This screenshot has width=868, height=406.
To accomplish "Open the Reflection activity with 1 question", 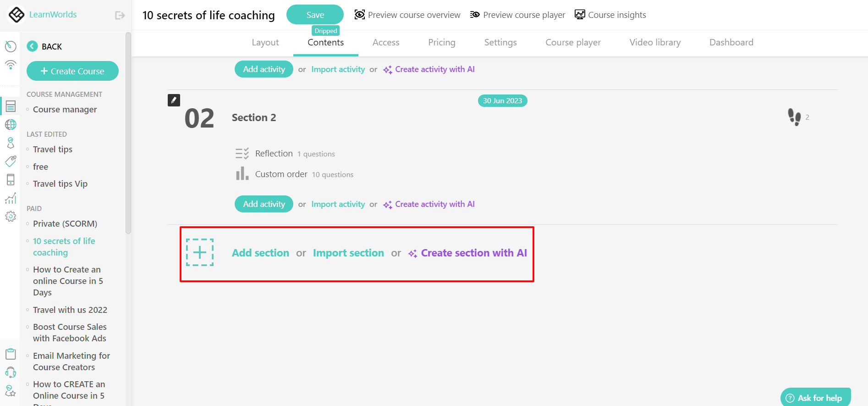I will [274, 153].
